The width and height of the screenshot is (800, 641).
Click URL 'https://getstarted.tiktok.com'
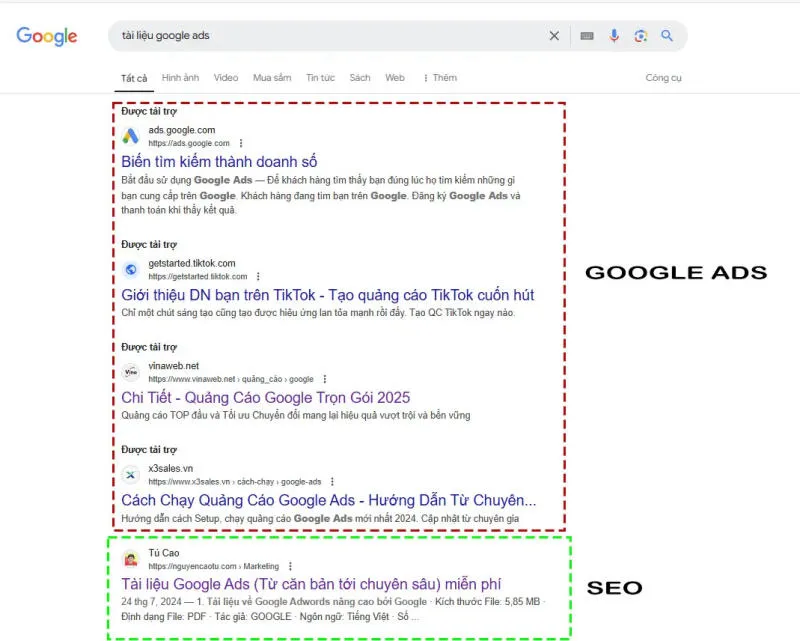[197, 277]
